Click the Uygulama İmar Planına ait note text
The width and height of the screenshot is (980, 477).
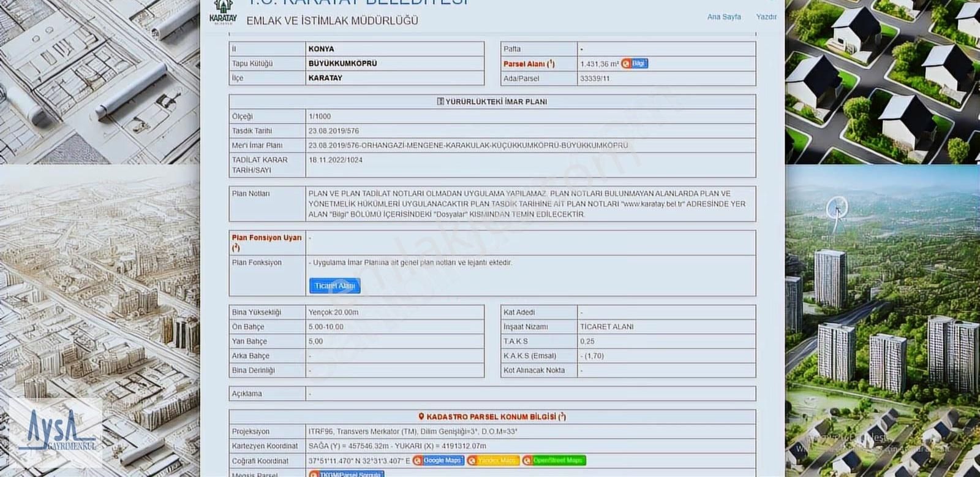pos(412,262)
